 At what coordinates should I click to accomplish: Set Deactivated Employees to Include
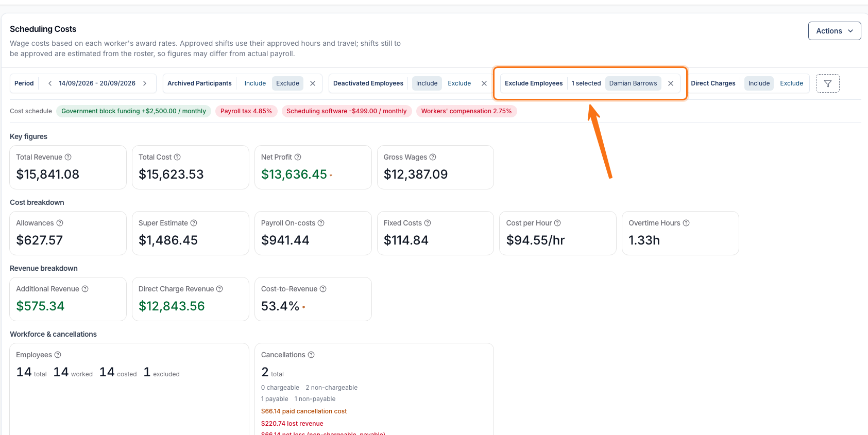[x=427, y=83]
